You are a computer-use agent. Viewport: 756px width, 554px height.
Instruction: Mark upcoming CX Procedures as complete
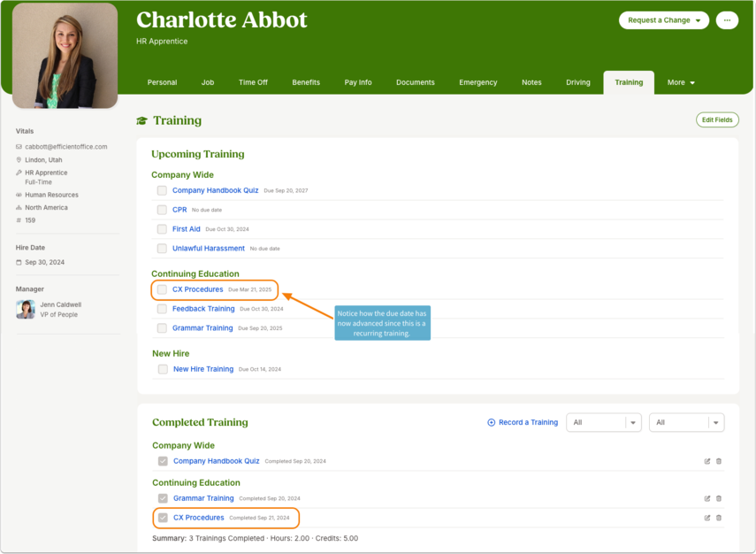pyautogui.click(x=162, y=289)
